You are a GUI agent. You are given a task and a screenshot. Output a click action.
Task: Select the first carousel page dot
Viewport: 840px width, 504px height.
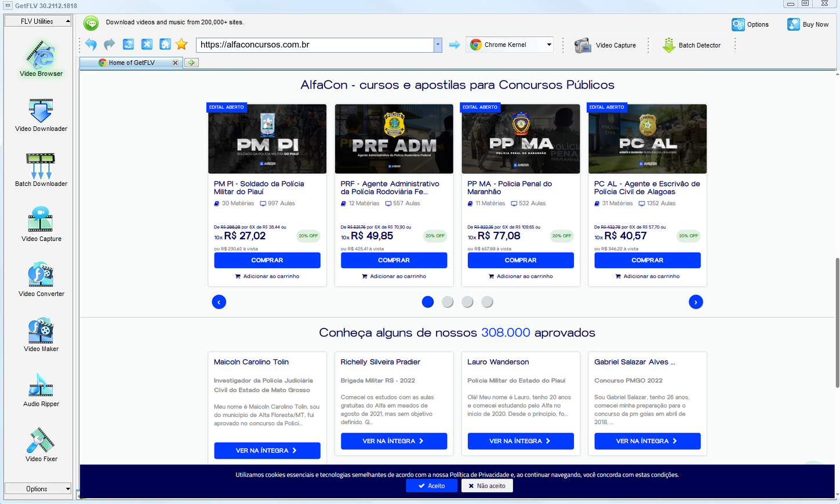pyautogui.click(x=428, y=302)
